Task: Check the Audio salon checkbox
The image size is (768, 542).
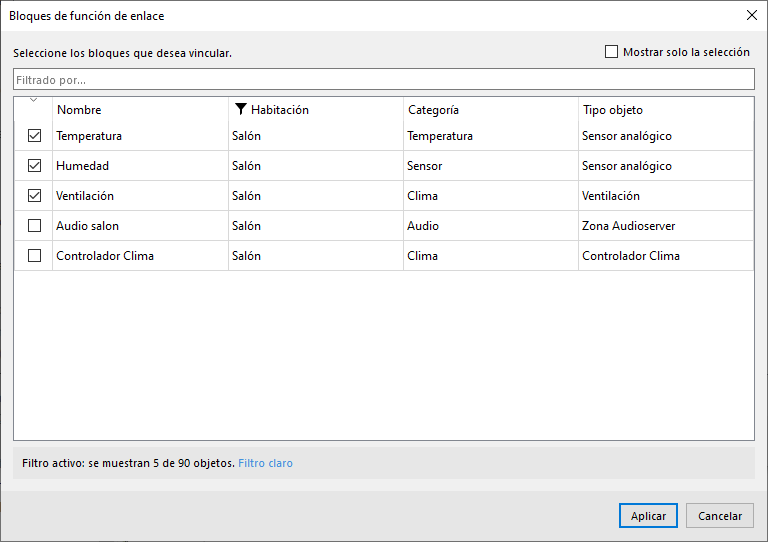Action: (35, 226)
